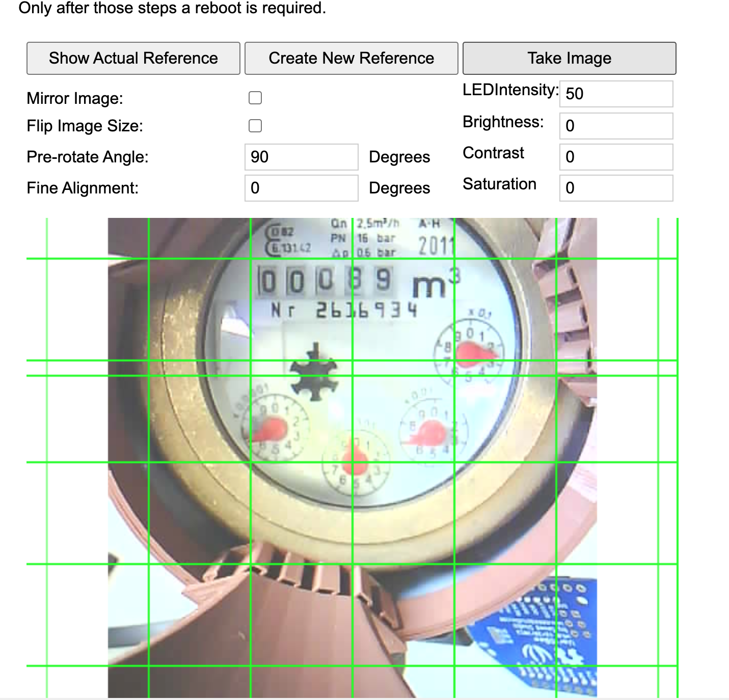This screenshot has width=729, height=700.
Task: Click the serial number Nr 2616934
Action: (x=344, y=310)
